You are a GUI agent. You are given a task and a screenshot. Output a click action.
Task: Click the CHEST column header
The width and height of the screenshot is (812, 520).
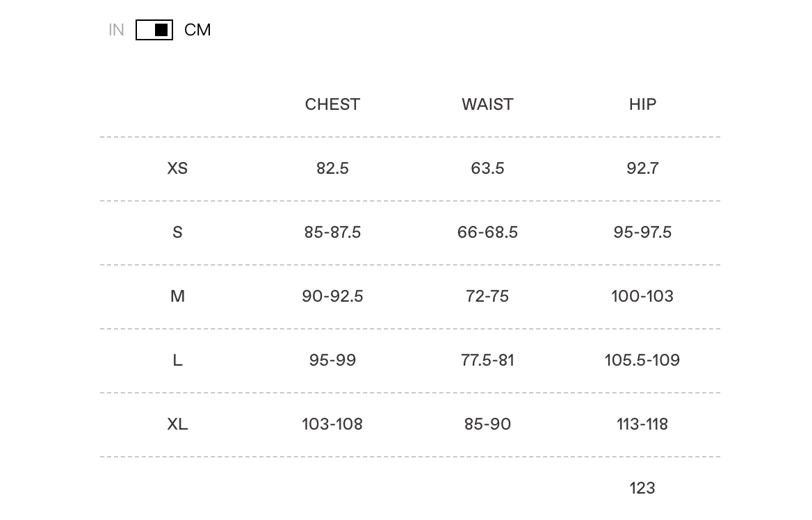click(332, 104)
